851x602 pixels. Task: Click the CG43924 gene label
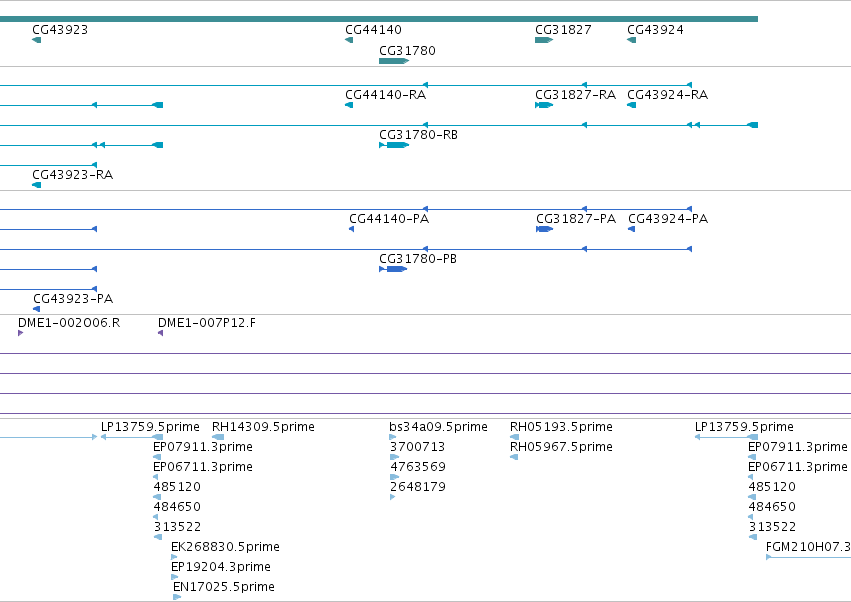[x=655, y=30]
